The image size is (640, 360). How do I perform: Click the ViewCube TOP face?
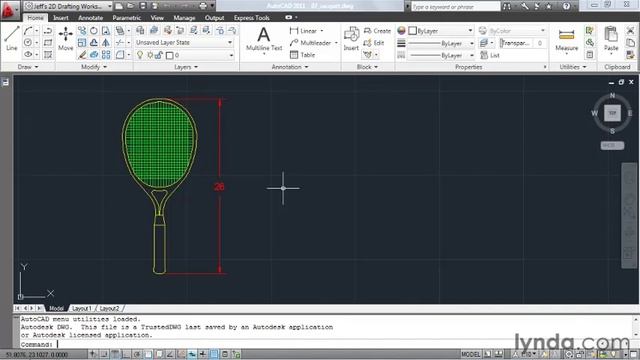click(x=612, y=113)
